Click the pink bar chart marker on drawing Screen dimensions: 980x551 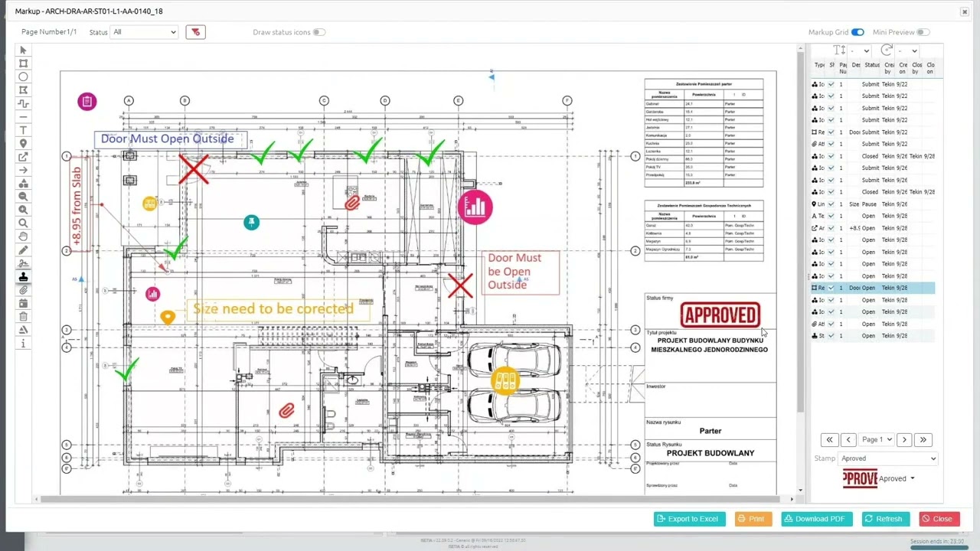(475, 207)
